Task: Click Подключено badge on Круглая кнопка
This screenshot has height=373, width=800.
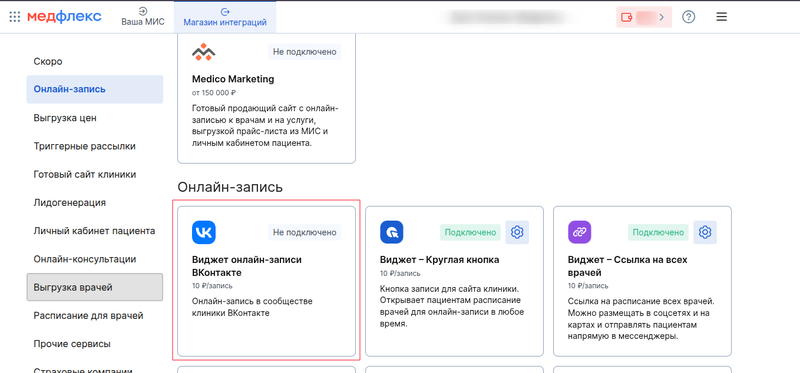Action: point(470,232)
